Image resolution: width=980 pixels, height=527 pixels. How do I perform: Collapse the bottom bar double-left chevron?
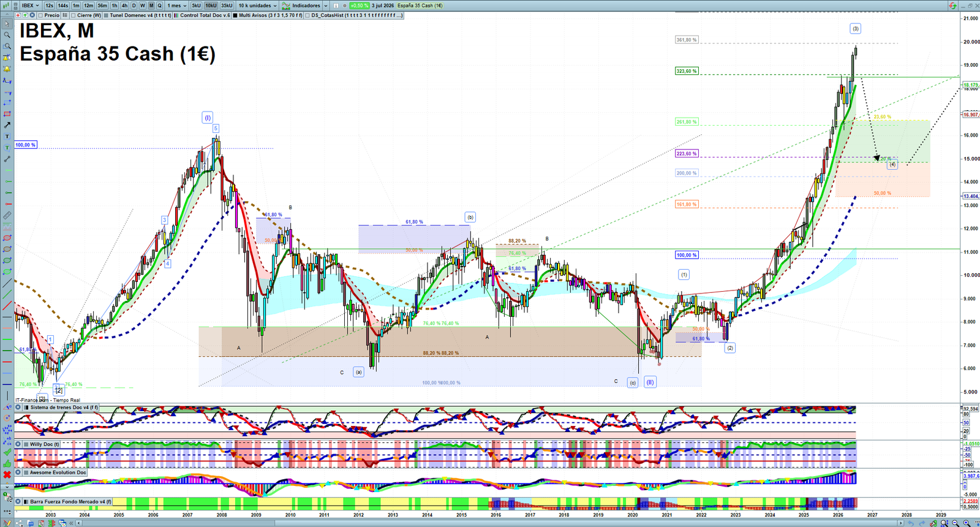tap(71, 523)
